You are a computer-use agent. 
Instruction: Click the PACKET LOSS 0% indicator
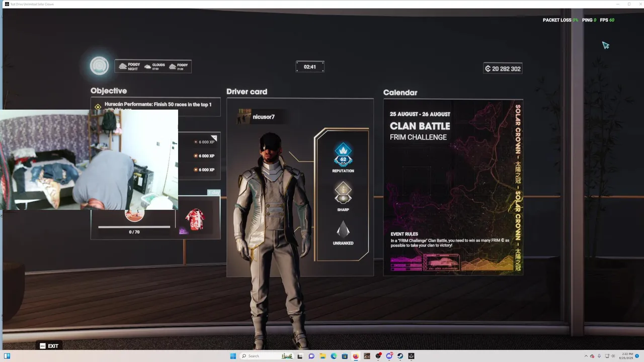click(x=560, y=20)
